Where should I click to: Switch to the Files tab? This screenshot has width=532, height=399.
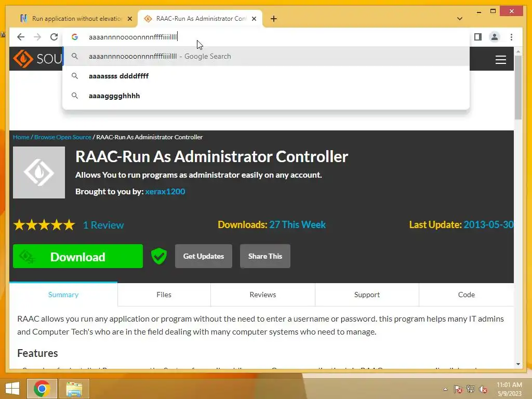(164, 295)
